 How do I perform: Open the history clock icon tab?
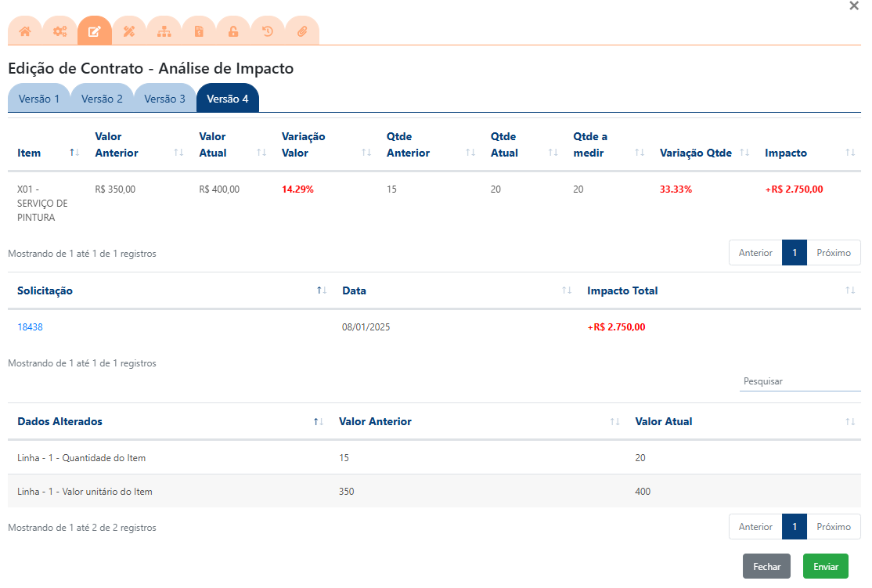(x=268, y=31)
